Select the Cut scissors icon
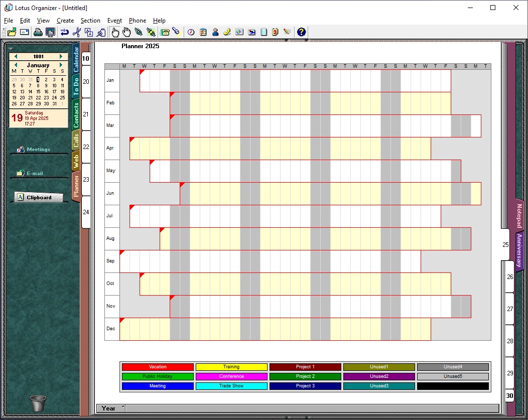Image resolution: width=528 pixels, height=420 pixels. tap(77, 32)
